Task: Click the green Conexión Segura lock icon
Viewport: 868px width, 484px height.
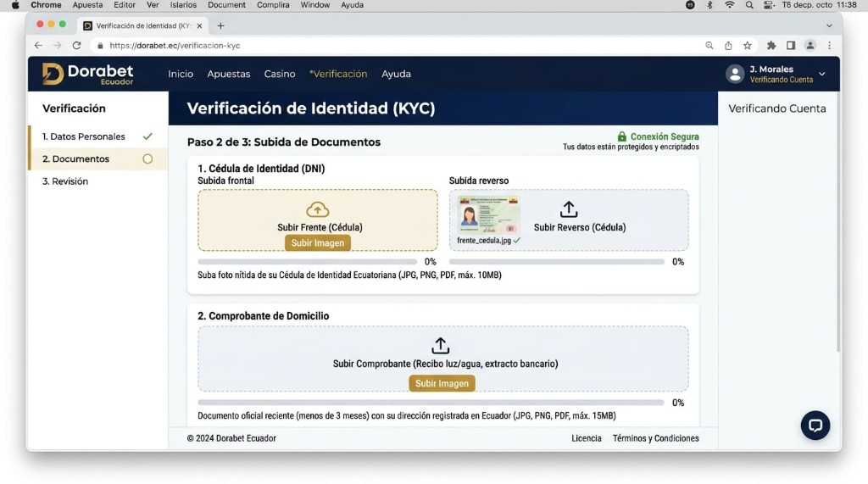Action: click(x=621, y=136)
